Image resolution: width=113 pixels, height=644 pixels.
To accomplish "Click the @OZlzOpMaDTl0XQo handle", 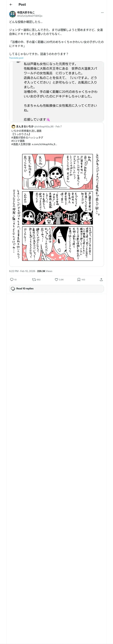I will [30, 16].
